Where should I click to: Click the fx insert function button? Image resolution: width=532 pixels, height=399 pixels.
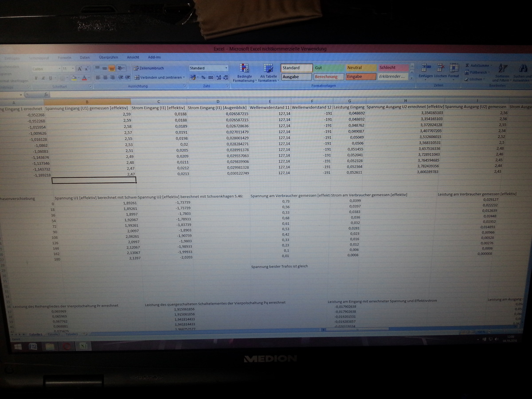[46, 94]
